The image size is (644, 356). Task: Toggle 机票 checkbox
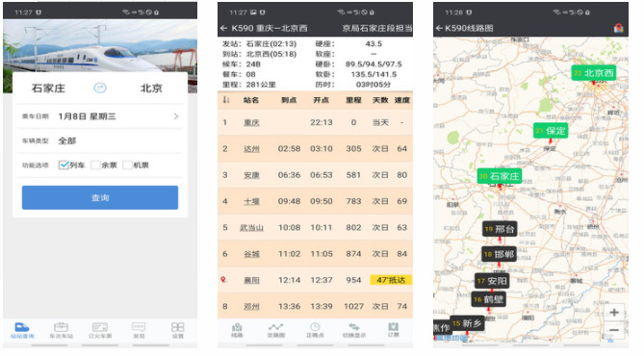coord(127,165)
